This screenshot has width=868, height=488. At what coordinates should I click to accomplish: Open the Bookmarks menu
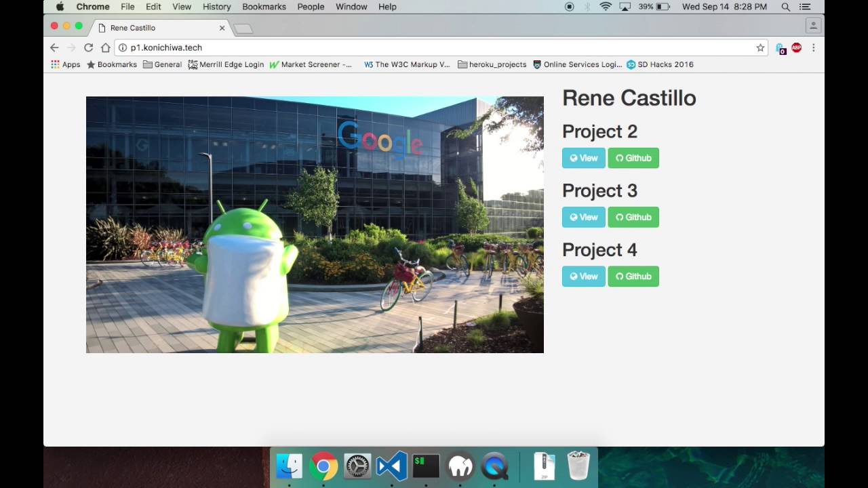[264, 7]
